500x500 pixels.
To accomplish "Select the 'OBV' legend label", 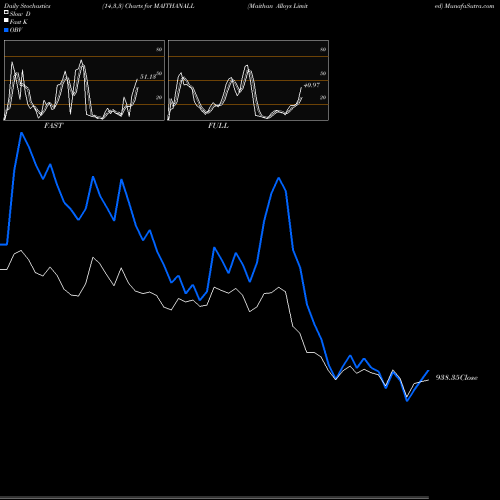I will (16, 30).
